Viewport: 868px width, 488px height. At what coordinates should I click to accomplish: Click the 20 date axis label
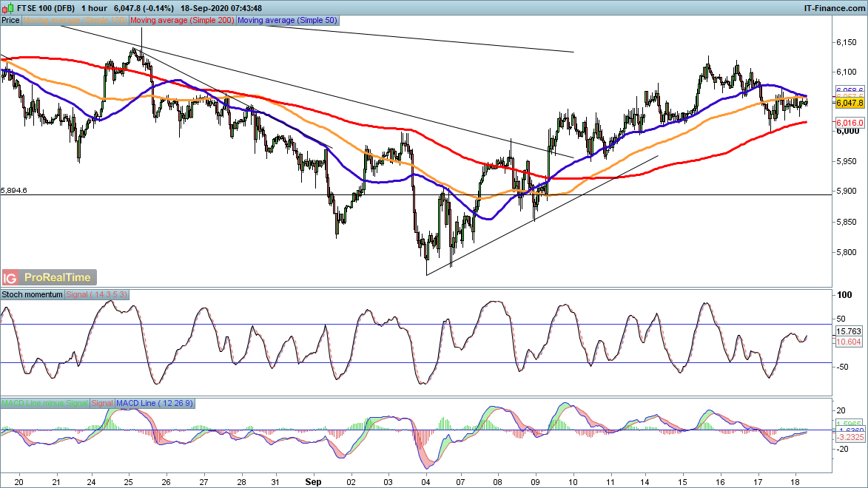click(18, 482)
